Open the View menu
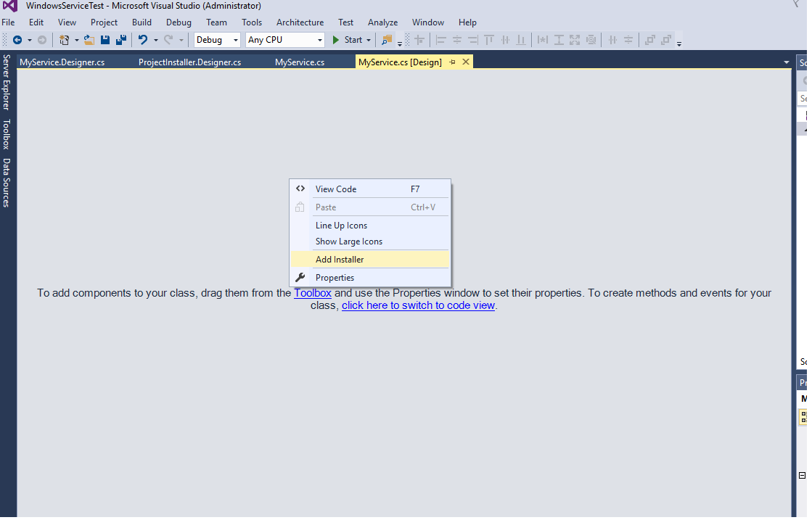 point(67,22)
